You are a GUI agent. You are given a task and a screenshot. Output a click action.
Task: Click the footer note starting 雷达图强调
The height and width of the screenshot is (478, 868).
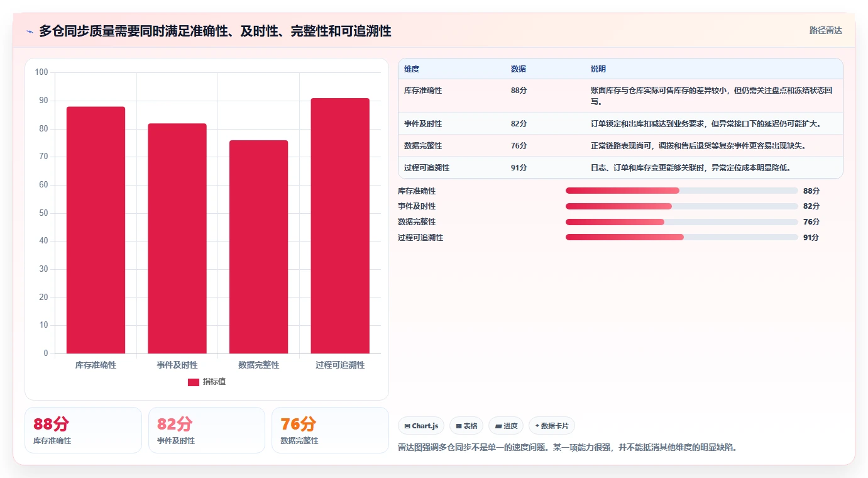coord(567,448)
